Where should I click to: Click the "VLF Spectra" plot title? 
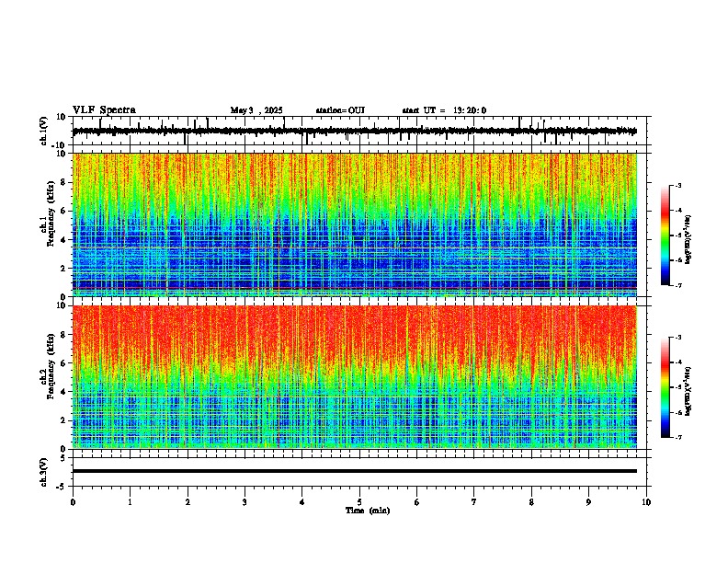(104, 109)
